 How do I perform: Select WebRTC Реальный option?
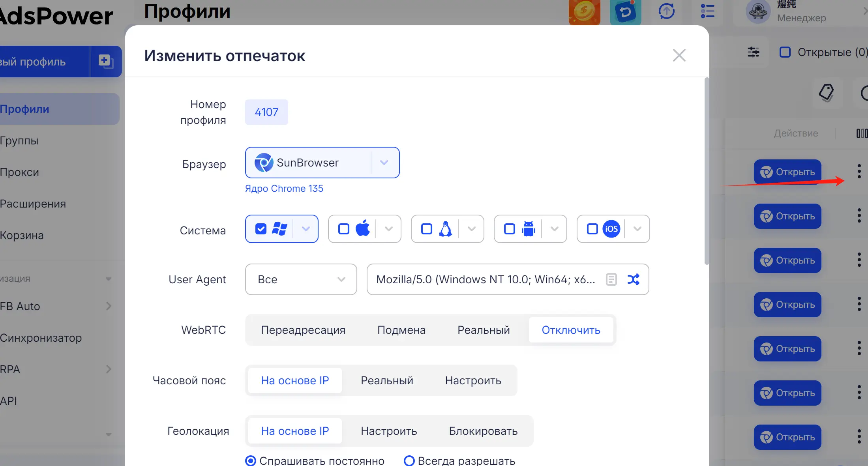click(x=484, y=330)
